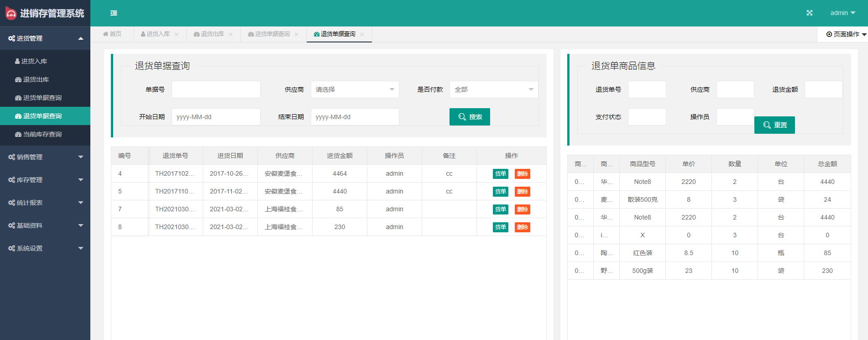Image resolution: width=868 pixels, height=340 pixels.
Task: Click the 结束日期 date field
Action: pyautogui.click(x=355, y=117)
